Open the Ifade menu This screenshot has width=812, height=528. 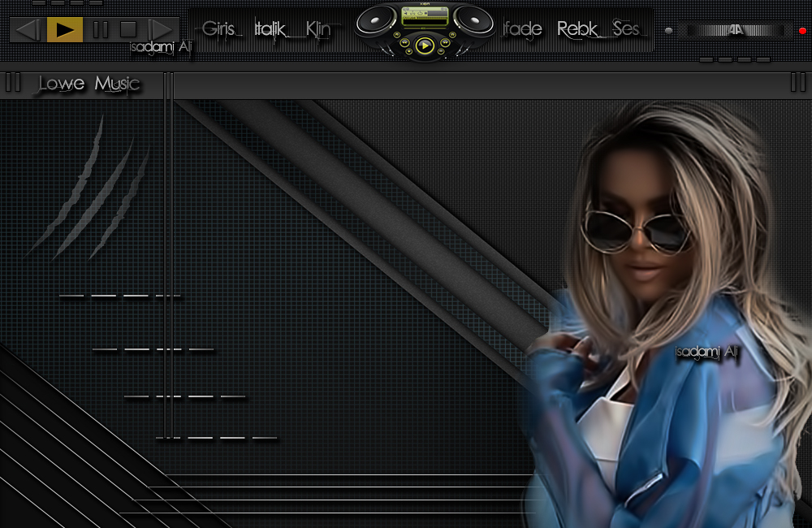pyautogui.click(x=522, y=29)
